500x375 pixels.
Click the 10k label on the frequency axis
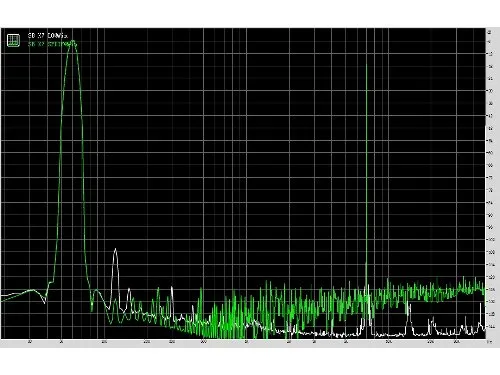click(x=388, y=342)
